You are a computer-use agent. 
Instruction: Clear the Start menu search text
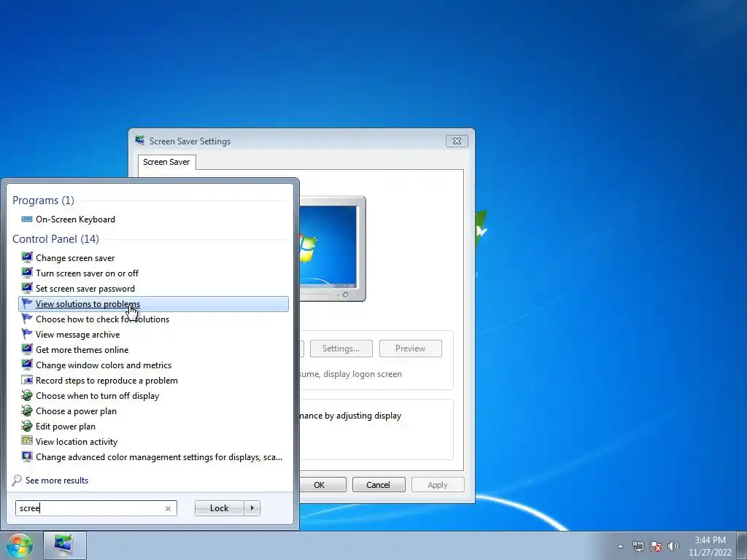tap(168, 508)
